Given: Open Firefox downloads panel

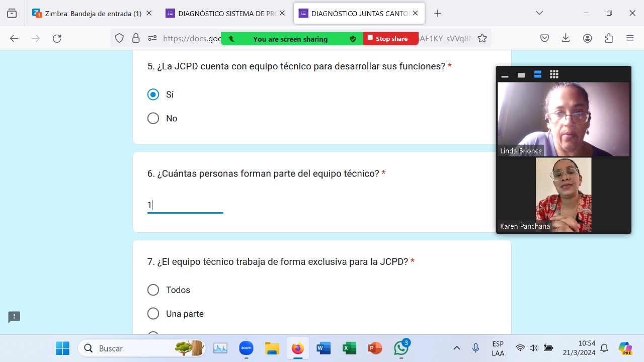Looking at the screenshot, I should (566, 38).
